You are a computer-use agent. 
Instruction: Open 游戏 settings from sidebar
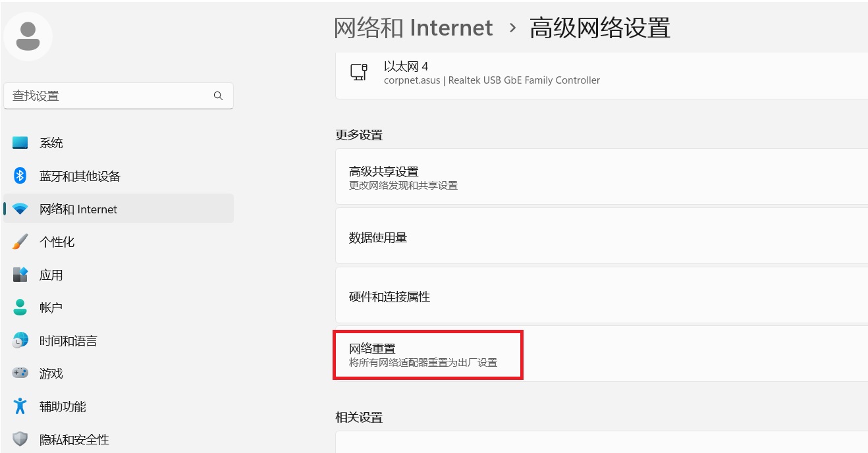(x=51, y=373)
